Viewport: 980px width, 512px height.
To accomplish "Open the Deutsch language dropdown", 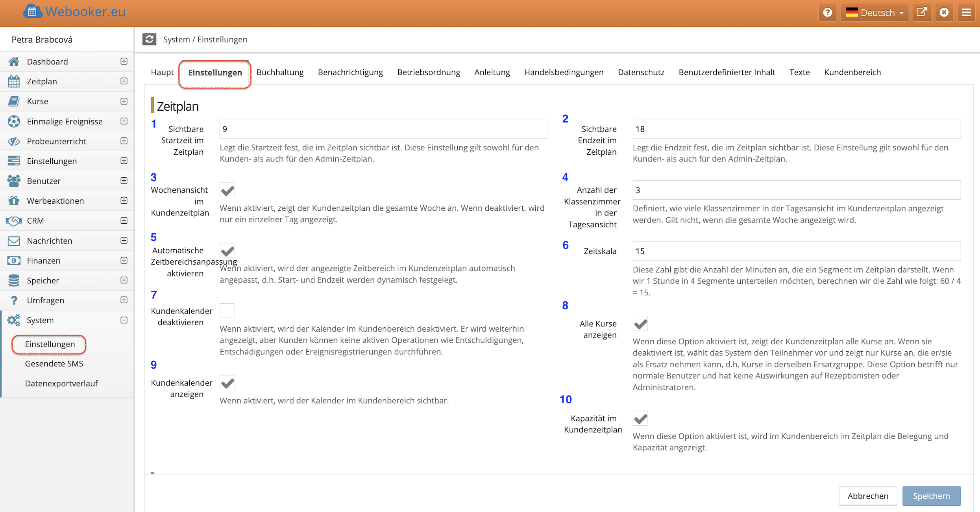I will (875, 13).
